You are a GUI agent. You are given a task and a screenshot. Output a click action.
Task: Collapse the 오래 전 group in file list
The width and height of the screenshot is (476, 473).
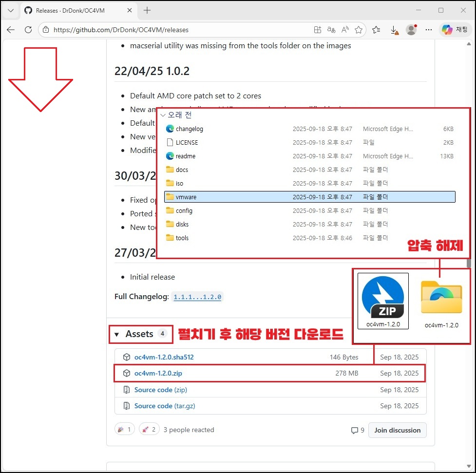[x=163, y=115]
